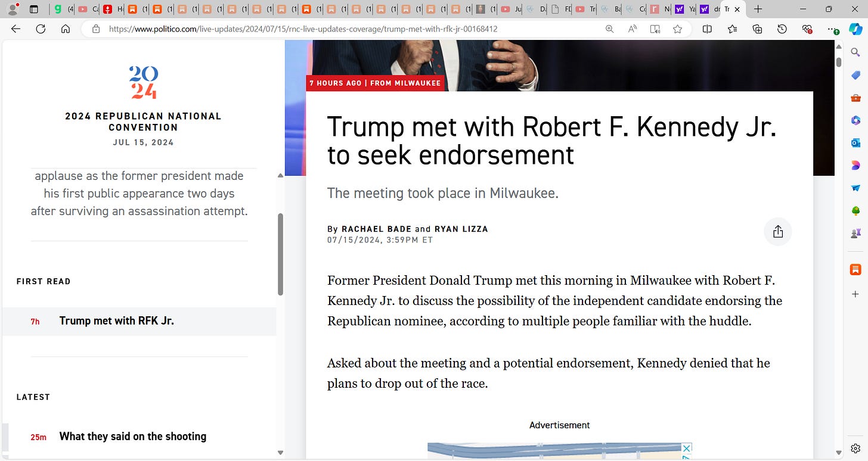
Task: Open Edge Settings and more menu
Action: coord(833,29)
